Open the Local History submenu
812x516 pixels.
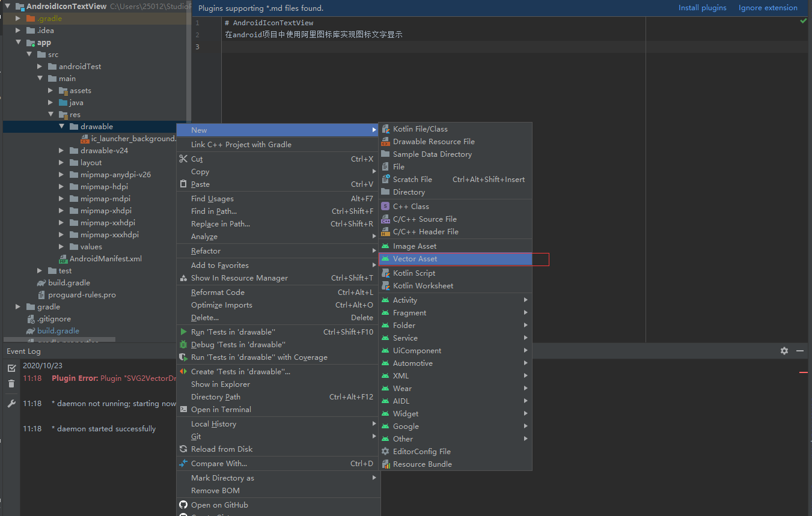point(278,424)
